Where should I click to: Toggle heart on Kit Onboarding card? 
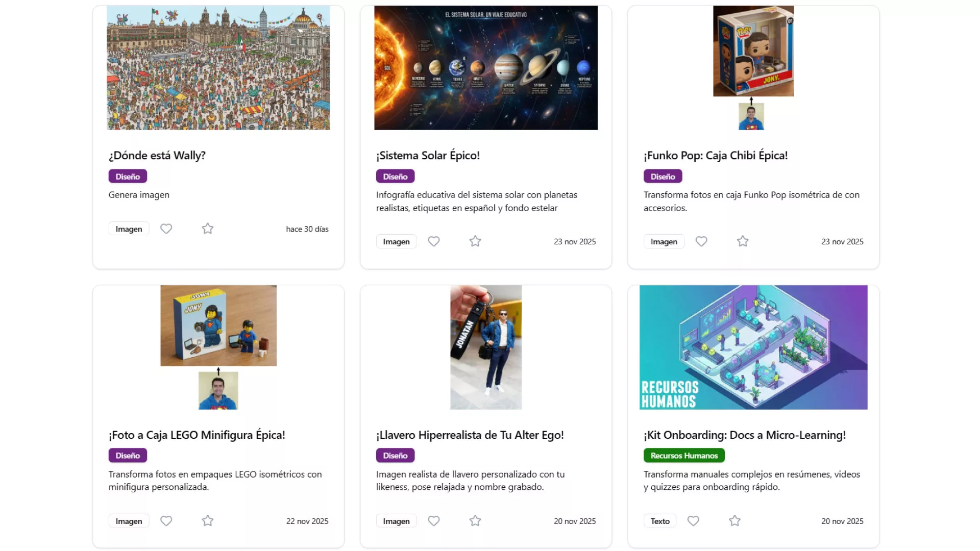[693, 521]
